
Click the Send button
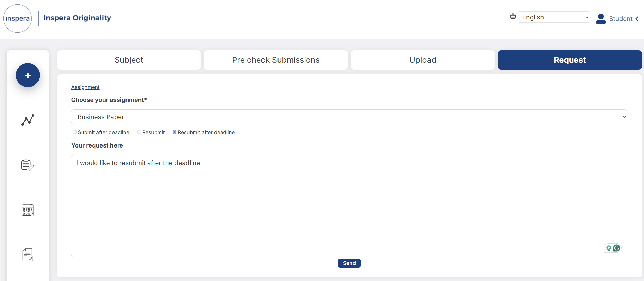click(349, 263)
